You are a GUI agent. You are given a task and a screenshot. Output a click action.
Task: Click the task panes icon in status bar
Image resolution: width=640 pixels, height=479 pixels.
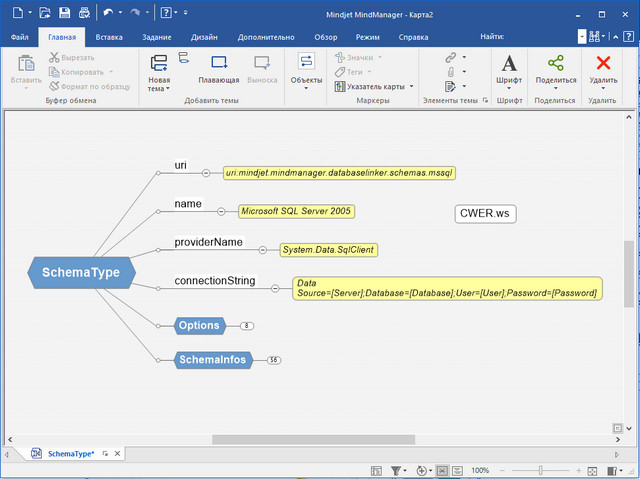(611, 471)
